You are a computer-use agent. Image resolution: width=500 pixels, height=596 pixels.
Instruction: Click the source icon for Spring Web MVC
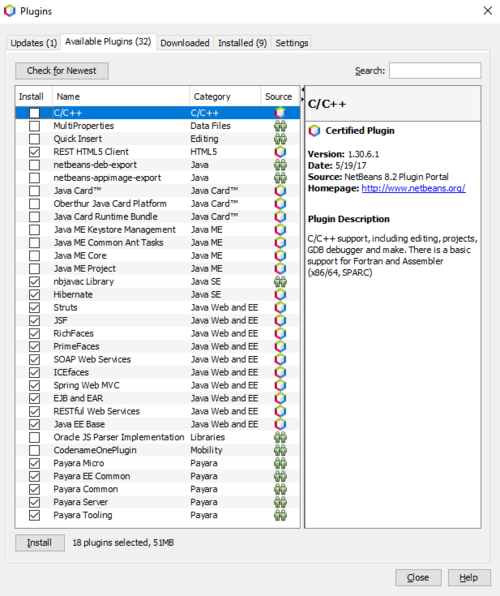(280, 385)
